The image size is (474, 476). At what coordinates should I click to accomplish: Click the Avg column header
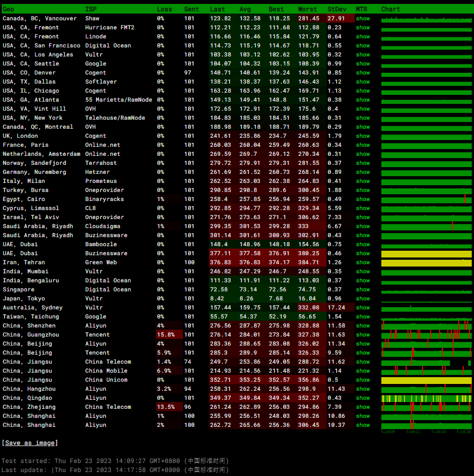click(x=245, y=9)
